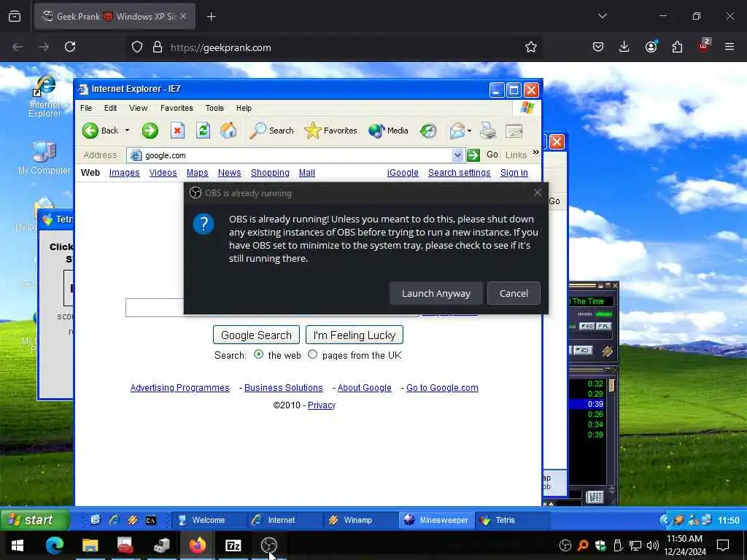Bookmark this page with Firefox star icon
This screenshot has height=560, width=747.
coord(531,47)
